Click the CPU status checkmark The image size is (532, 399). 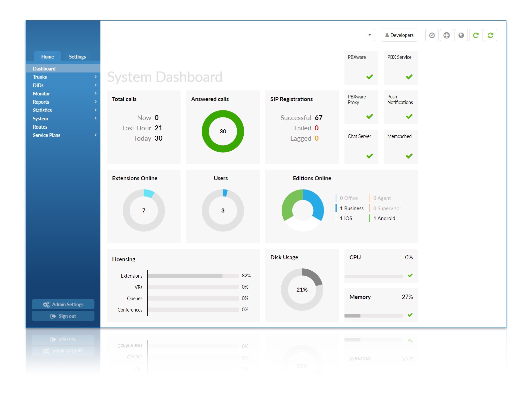pos(410,275)
